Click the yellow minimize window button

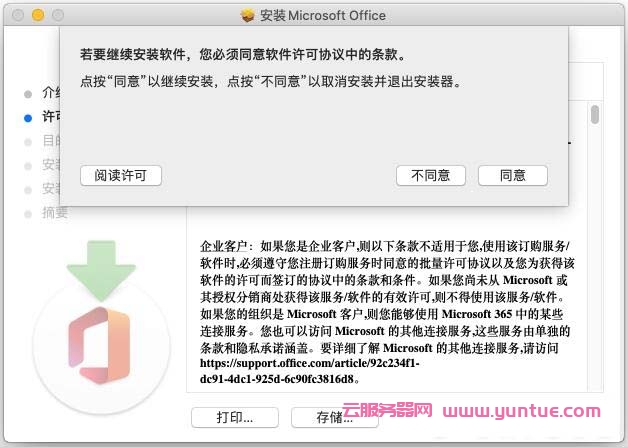38,15
